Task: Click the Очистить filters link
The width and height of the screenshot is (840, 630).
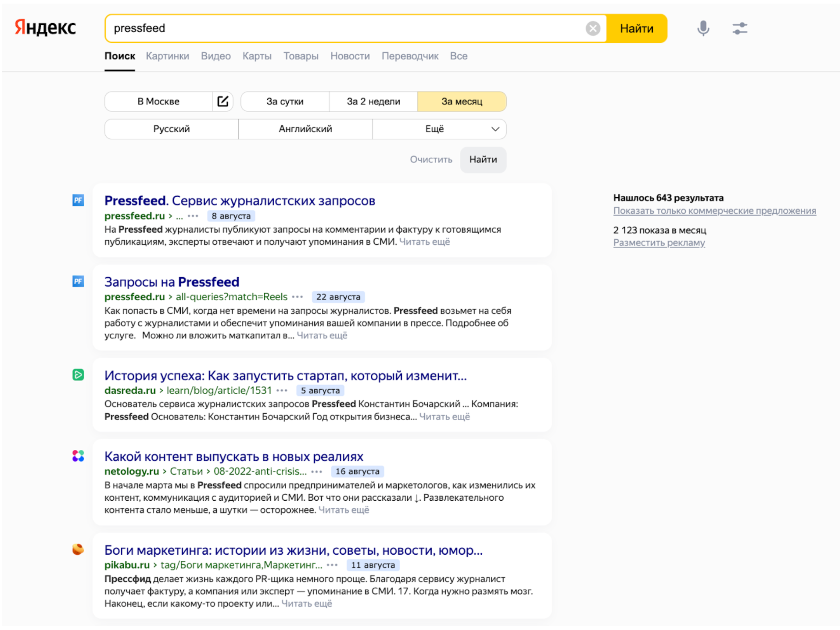Action: coord(431,160)
